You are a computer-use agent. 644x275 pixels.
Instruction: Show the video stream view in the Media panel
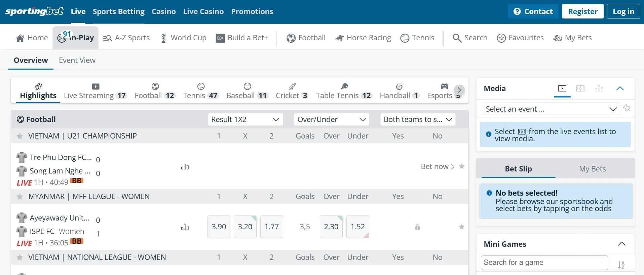(562, 88)
